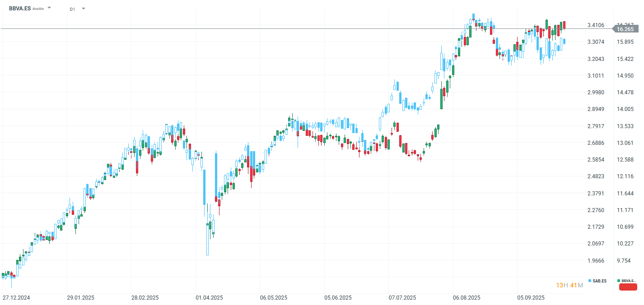Expand the symbol selector dropdown arrow

[x=49, y=8]
